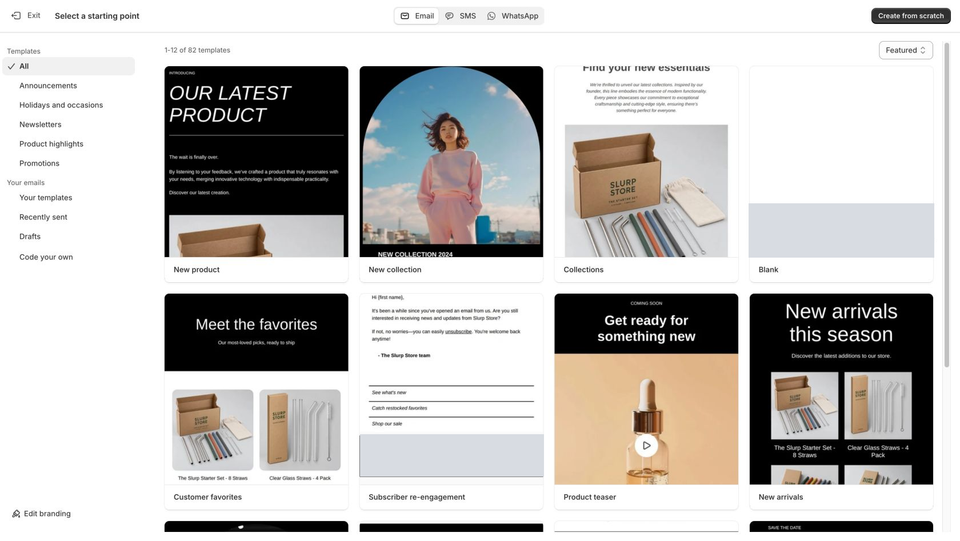This screenshot has height=541, width=960.
Task: Click the 'Blank' template label
Action: pos(768,269)
